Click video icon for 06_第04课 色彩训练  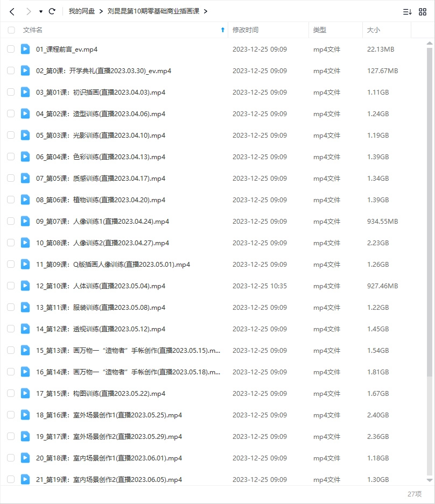(x=25, y=157)
